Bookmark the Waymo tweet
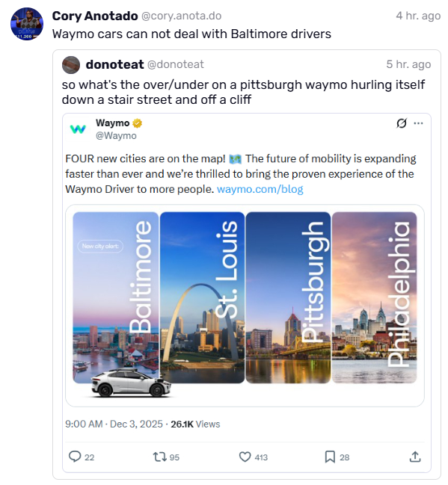The width and height of the screenshot is (448, 485). (x=330, y=457)
